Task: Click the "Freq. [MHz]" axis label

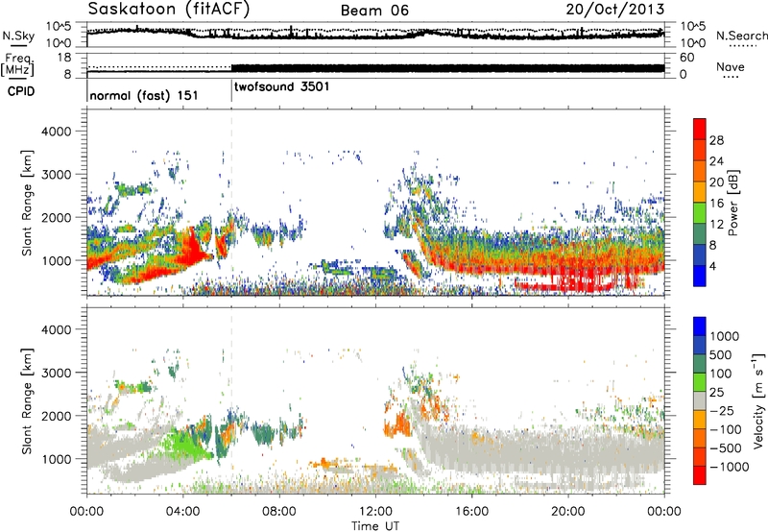Action: (17, 65)
